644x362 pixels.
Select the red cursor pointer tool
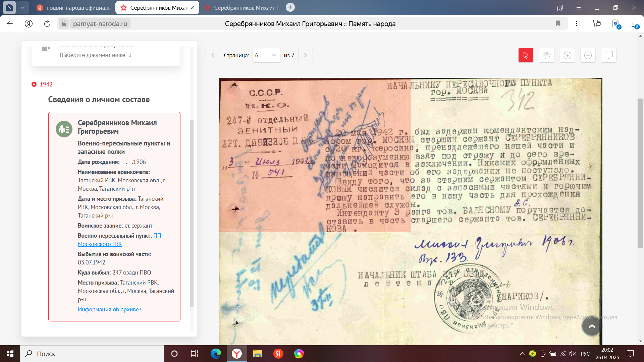(x=526, y=55)
